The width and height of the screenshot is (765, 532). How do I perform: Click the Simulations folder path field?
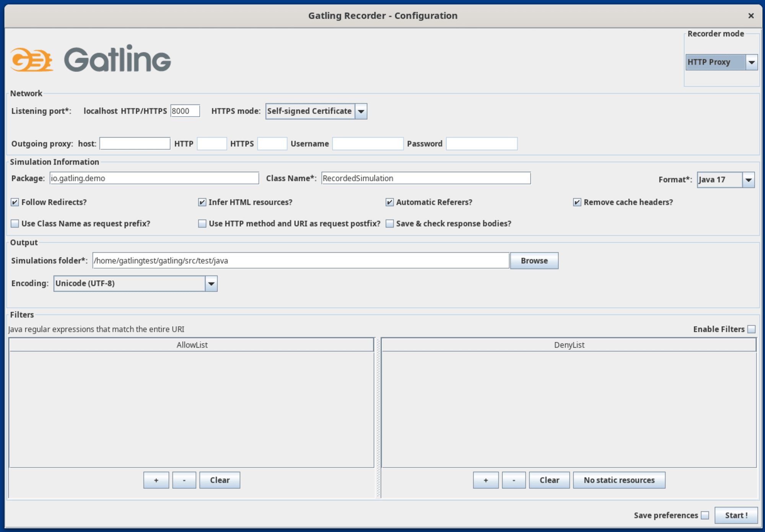point(301,260)
